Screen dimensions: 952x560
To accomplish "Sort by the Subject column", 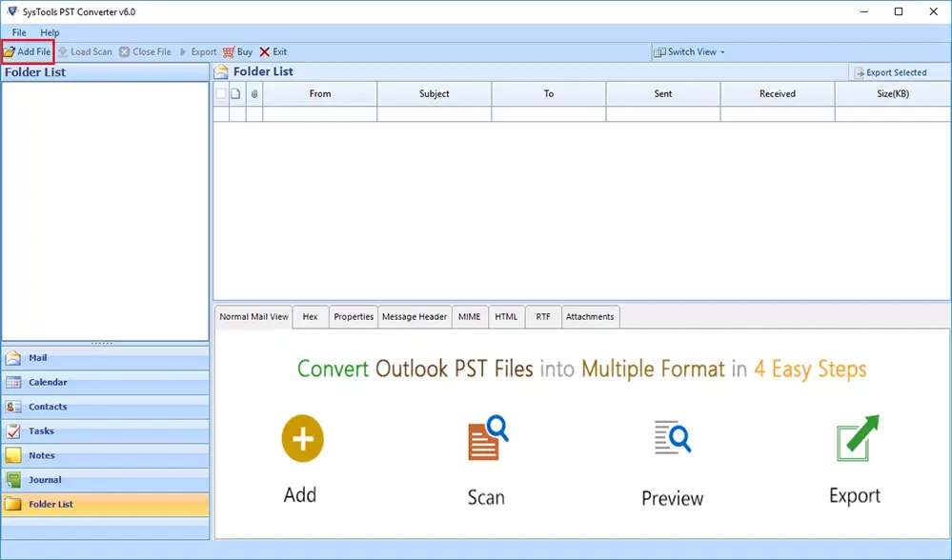I will tap(435, 93).
